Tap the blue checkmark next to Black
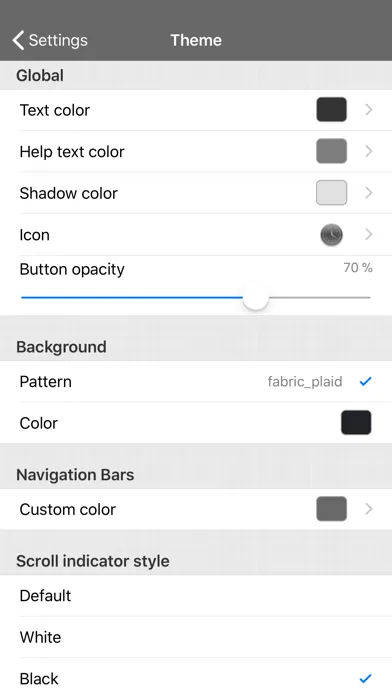Image resolution: width=392 pixels, height=696 pixels. tap(365, 678)
